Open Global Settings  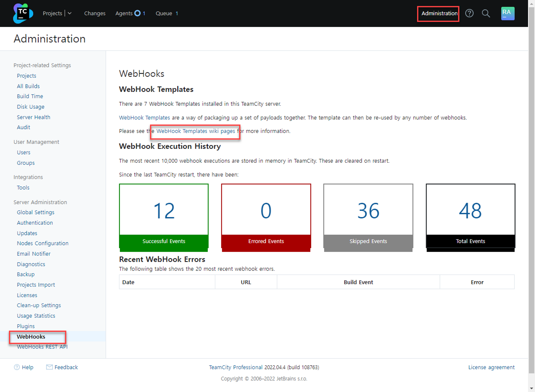pyautogui.click(x=35, y=212)
